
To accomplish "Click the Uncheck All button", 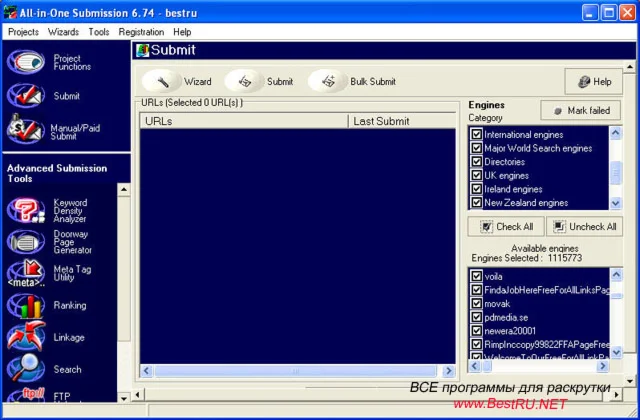I will click(x=584, y=227).
